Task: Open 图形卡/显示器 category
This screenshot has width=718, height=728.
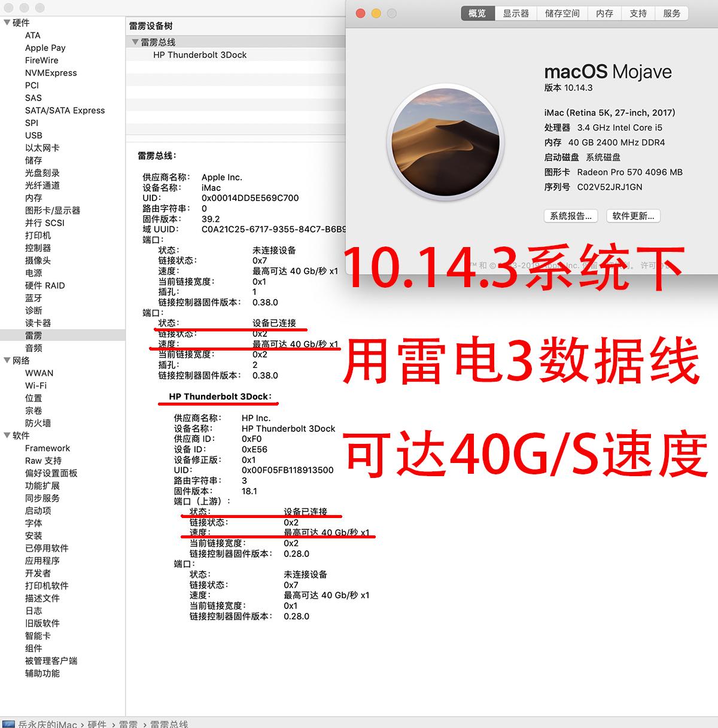Action: click(x=53, y=211)
